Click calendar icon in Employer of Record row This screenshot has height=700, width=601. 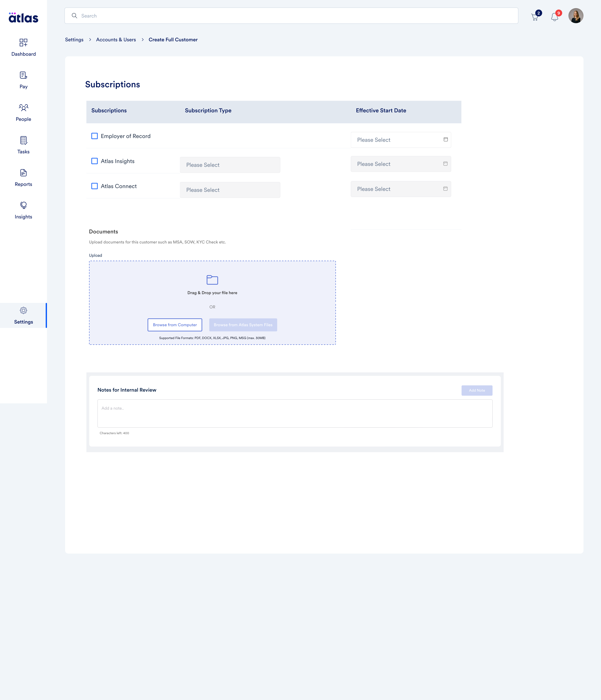(x=446, y=140)
